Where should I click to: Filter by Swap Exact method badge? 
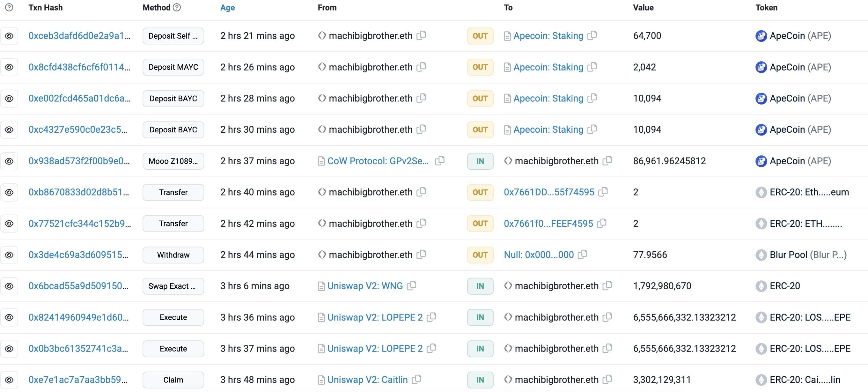tap(173, 286)
